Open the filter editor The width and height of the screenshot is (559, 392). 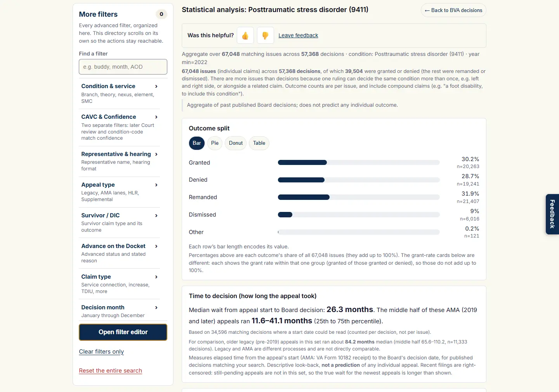coord(123,332)
